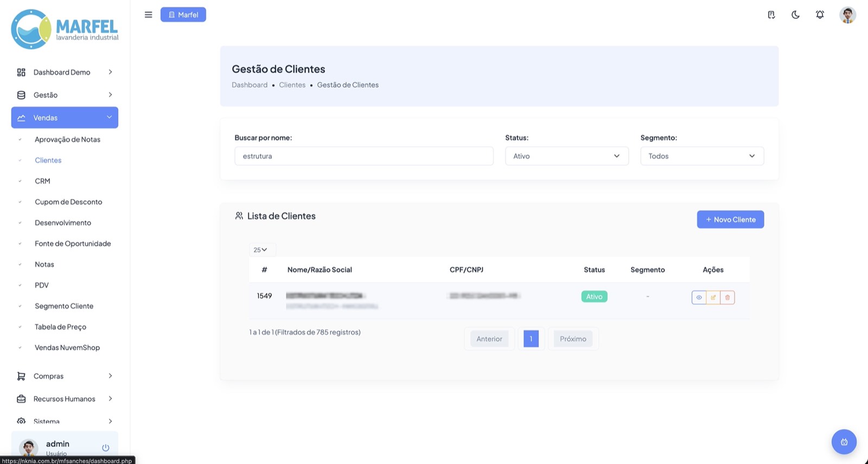Expand Dashboard Demo chevron
868x464 pixels.
click(110, 72)
